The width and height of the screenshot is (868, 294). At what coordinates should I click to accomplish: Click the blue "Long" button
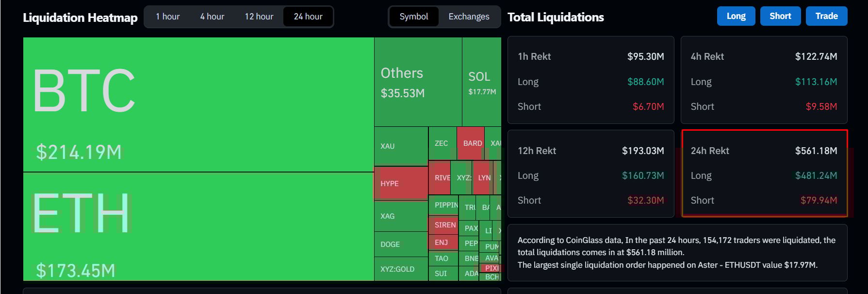736,16
